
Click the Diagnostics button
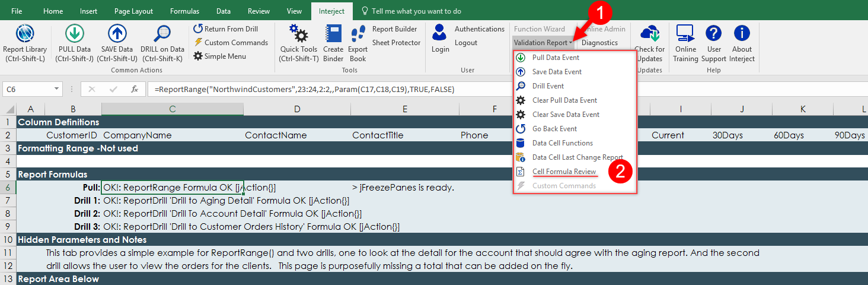[599, 43]
